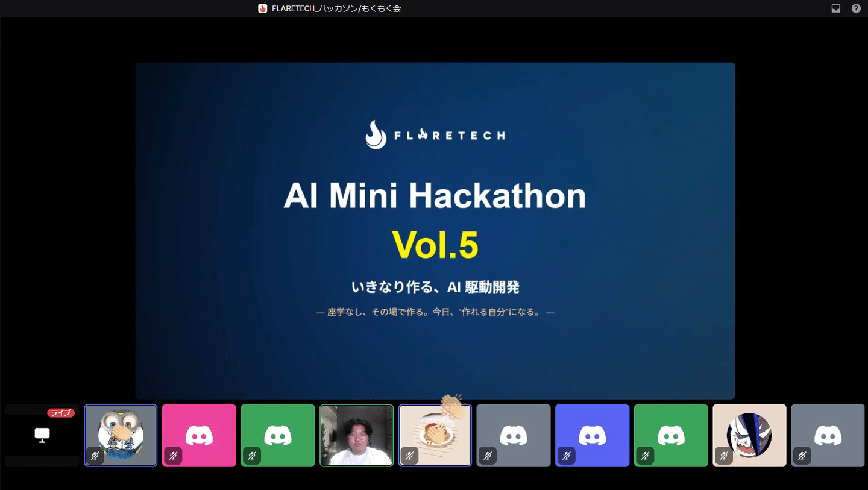Click the muted mic icon on pink tile
Screen dimensions: 868x490
[173, 456]
